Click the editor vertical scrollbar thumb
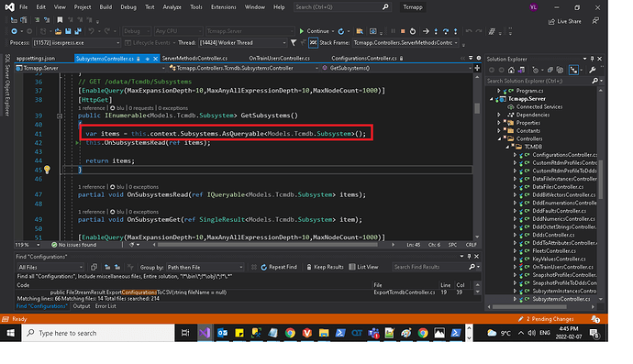Image resolution: width=633 pixels, height=364 pixels. coord(477,108)
